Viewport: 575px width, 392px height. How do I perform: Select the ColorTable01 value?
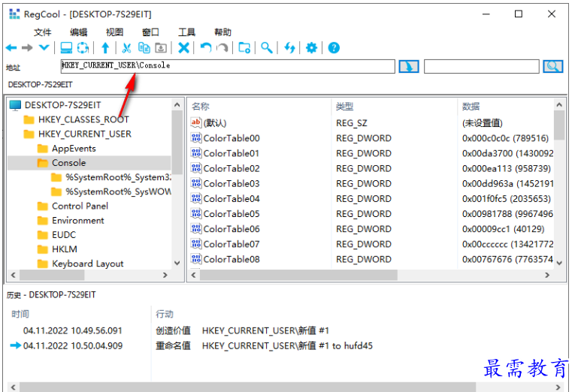(x=232, y=153)
